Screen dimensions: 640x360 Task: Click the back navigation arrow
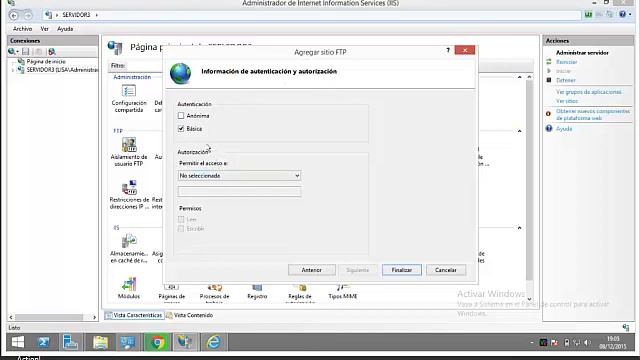click(x=14, y=16)
